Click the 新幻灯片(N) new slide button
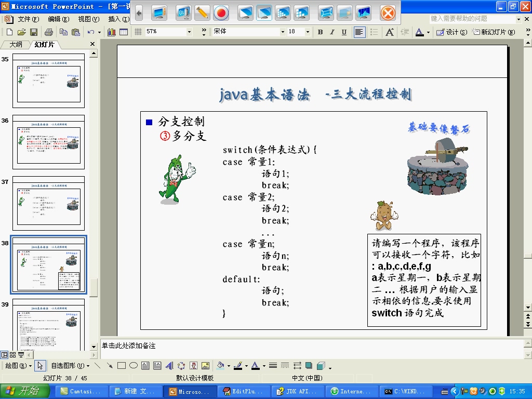The image size is (532, 399). [494, 32]
